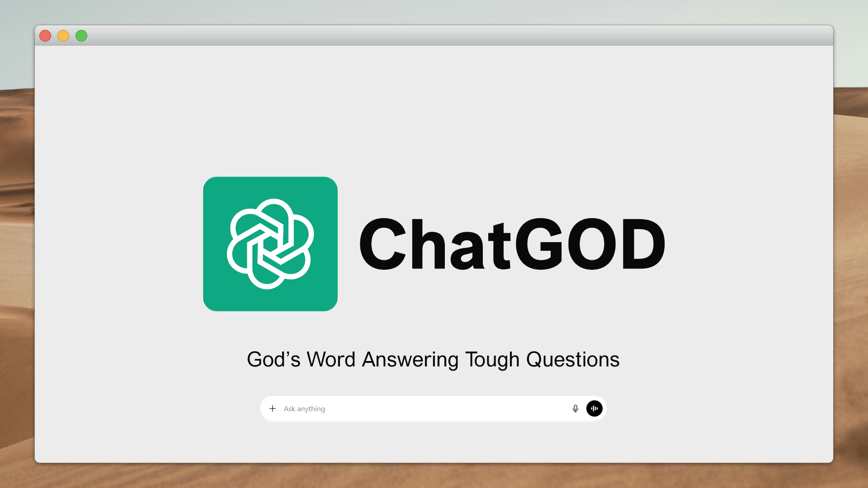Start dictation with the microphone icon
The height and width of the screenshot is (488, 868).
coord(575,408)
